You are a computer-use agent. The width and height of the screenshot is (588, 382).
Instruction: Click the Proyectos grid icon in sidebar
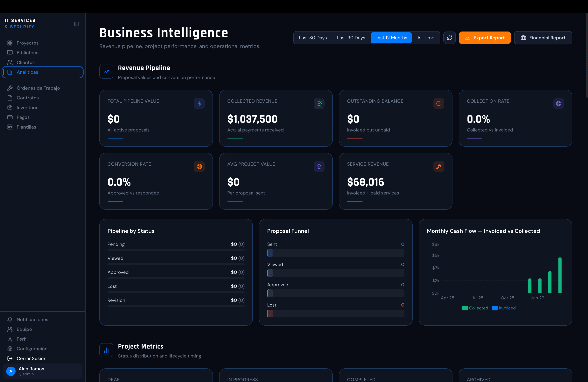tap(10, 43)
